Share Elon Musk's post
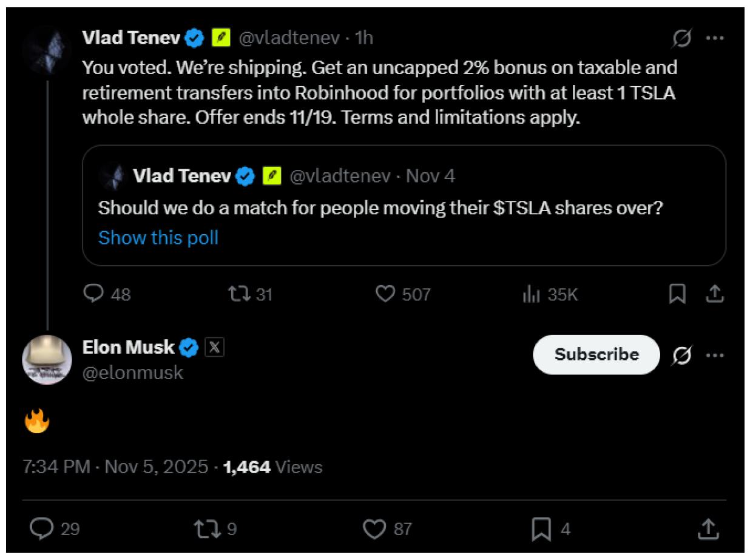The height and width of the screenshot is (560, 750). point(708,529)
